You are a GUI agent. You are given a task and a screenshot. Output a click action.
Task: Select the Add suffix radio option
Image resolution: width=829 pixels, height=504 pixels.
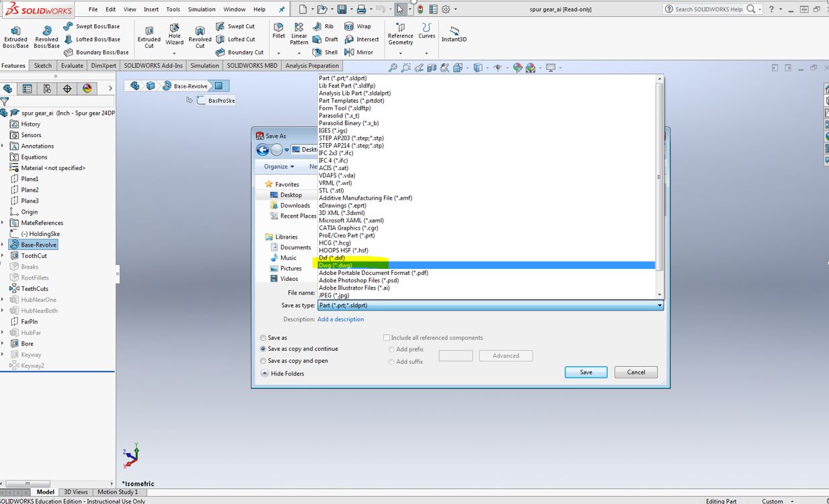[391, 362]
